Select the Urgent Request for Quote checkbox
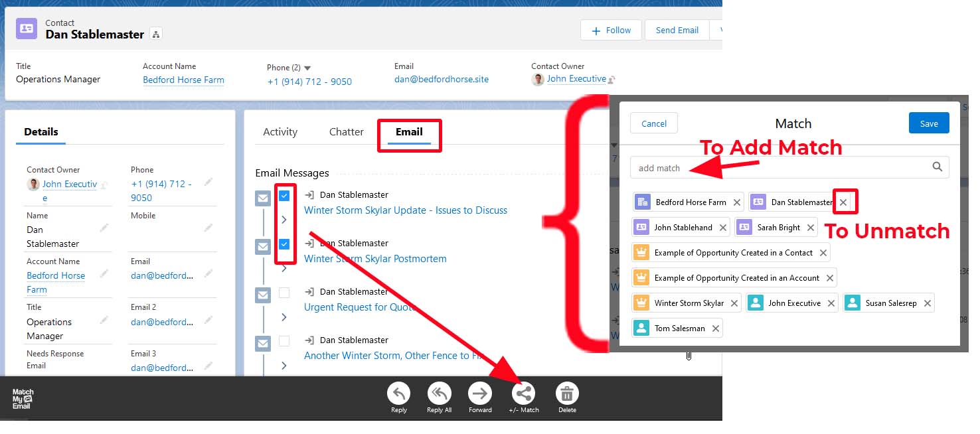980x434 pixels. pos(284,293)
